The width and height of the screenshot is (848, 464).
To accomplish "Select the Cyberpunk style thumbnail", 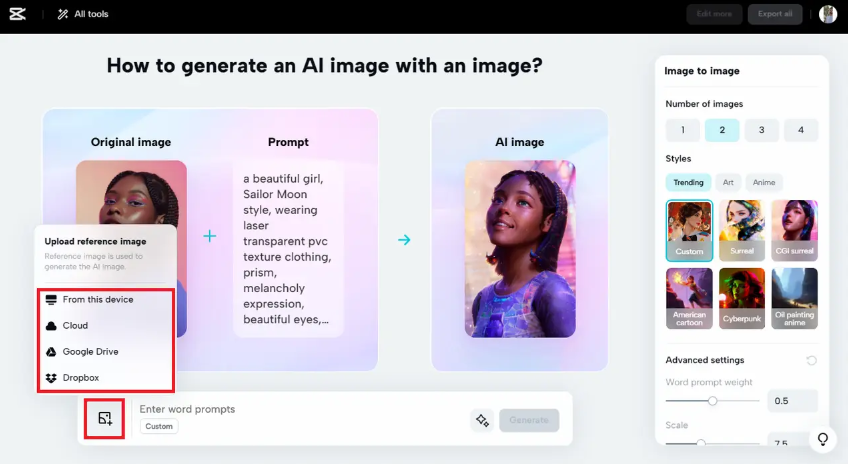I will 742,298.
